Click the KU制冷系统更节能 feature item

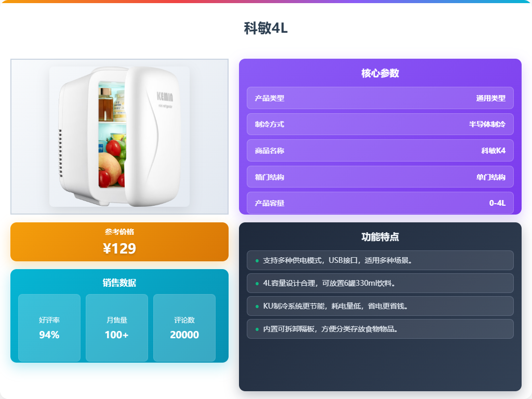(380, 306)
